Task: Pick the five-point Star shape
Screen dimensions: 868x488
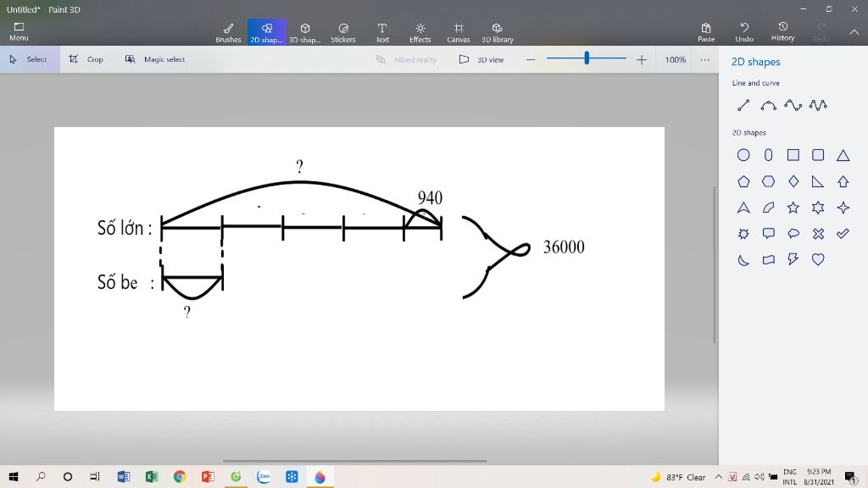Action: 793,208
